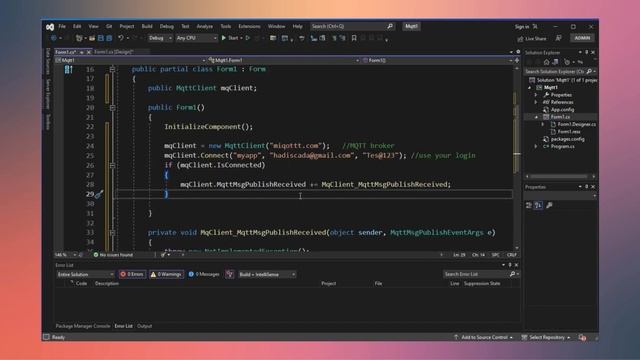Click Pending Changes Filter icon in Solution Explorer
640x360 pixels.
tap(567, 62)
